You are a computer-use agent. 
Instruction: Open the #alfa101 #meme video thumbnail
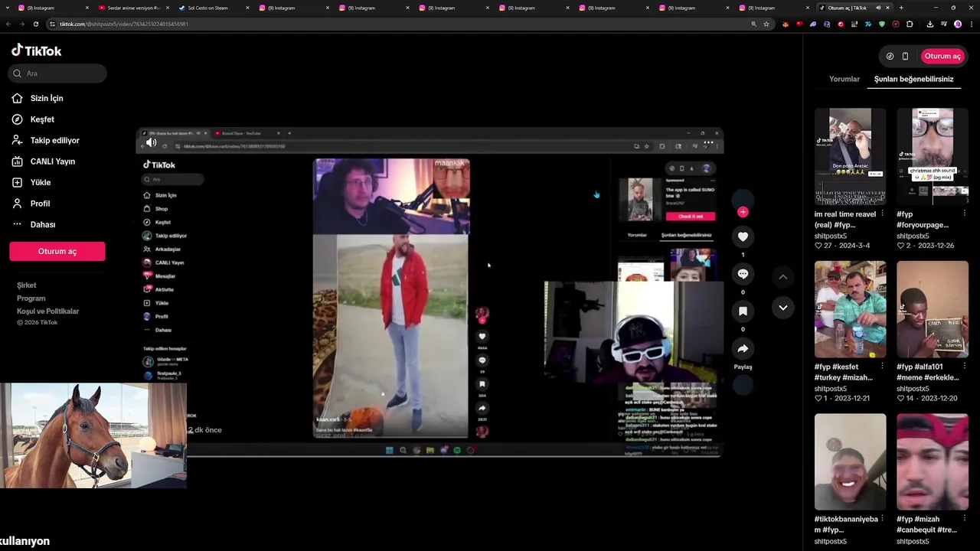pos(933,309)
